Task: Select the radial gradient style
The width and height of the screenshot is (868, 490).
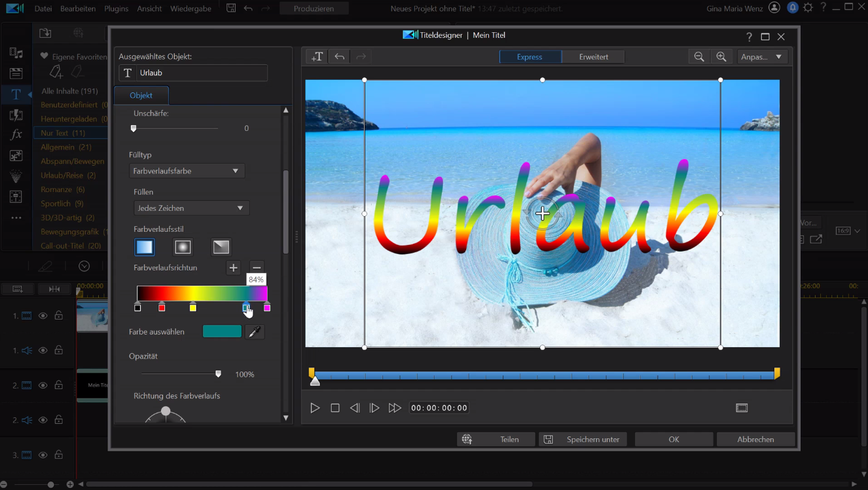Action: [x=183, y=247]
